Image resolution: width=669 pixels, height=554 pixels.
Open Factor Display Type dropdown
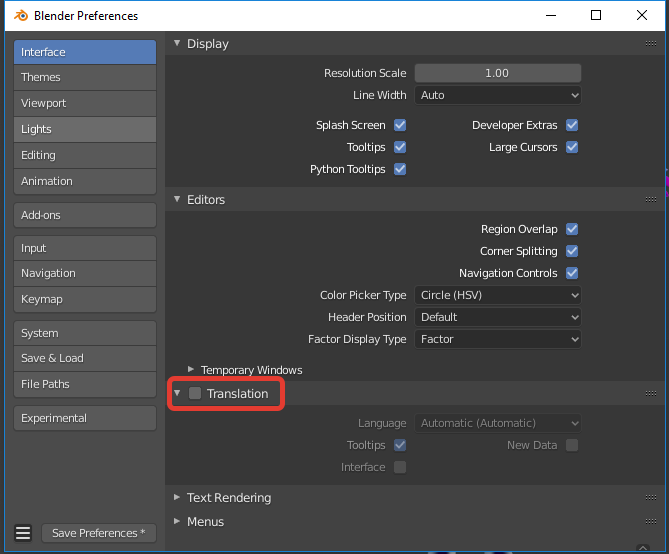497,339
